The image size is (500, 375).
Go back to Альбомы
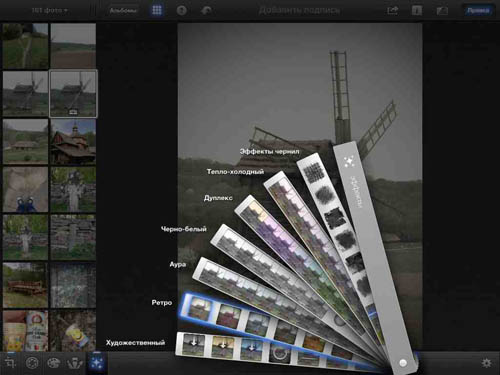(123, 11)
